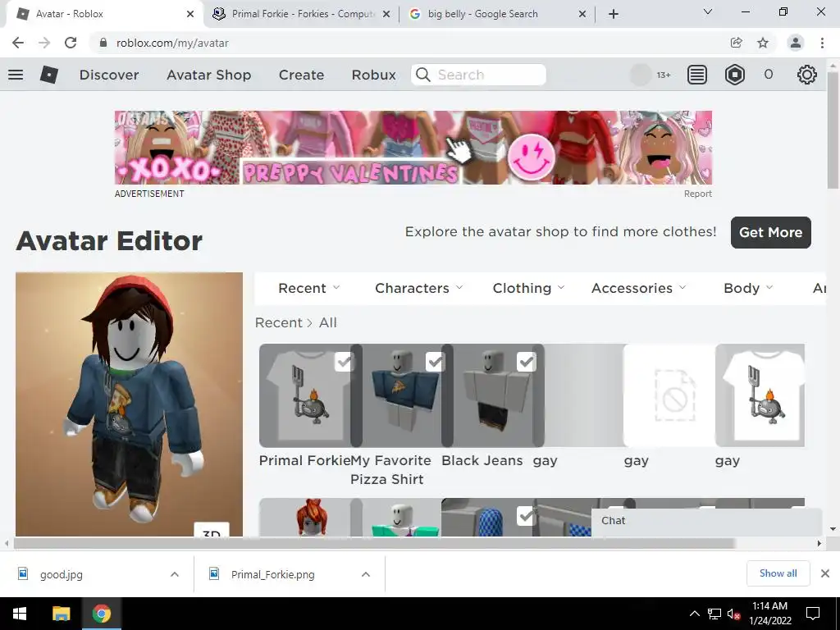Screen dimensions: 840x630
Task: Click the network status tray icon
Action: tap(714, 614)
